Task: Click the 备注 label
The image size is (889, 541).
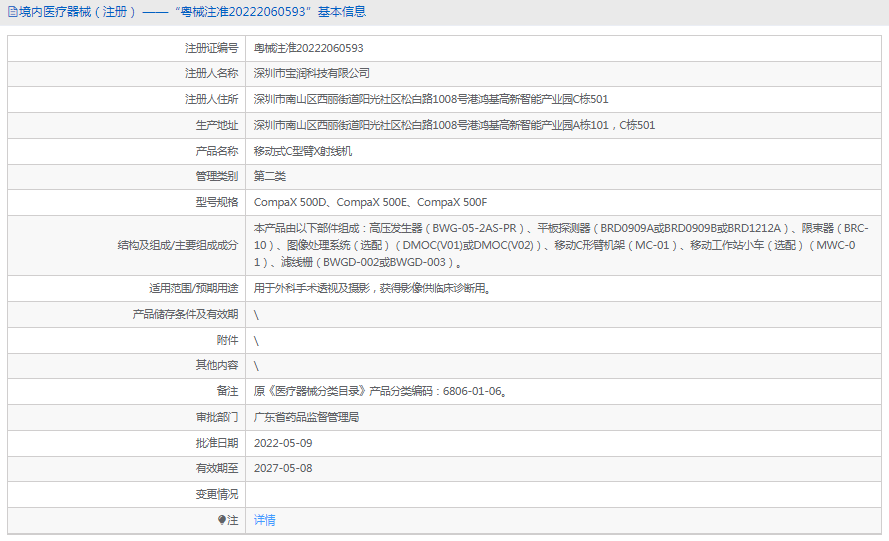Action: (x=227, y=391)
